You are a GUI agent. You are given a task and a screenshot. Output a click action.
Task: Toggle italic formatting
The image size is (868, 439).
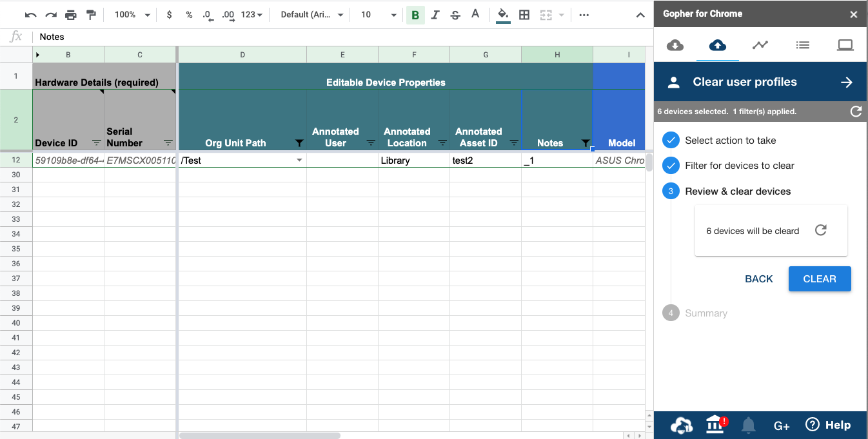pos(435,15)
